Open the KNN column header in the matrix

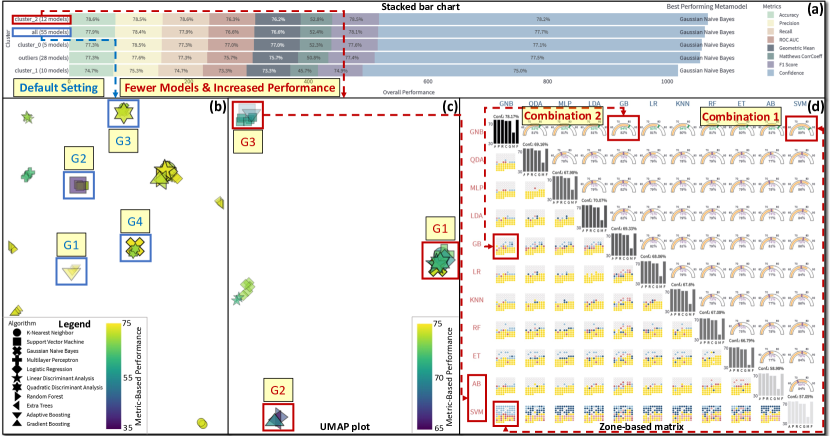pos(682,104)
